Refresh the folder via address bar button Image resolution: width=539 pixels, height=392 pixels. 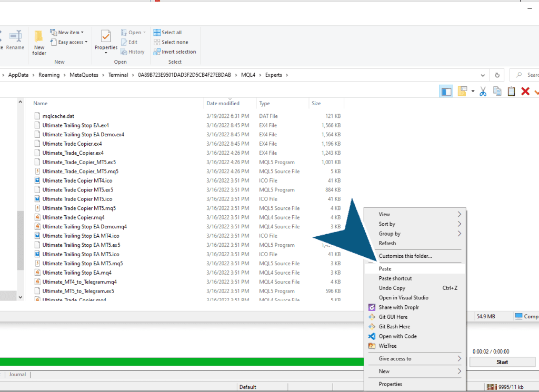(x=497, y=75)
